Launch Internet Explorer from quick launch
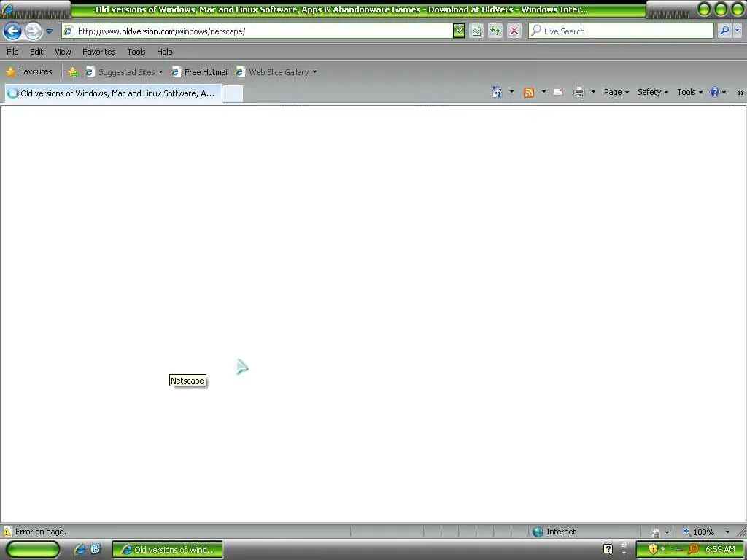The width and height of the screenshot is (747, 560). 80,549
